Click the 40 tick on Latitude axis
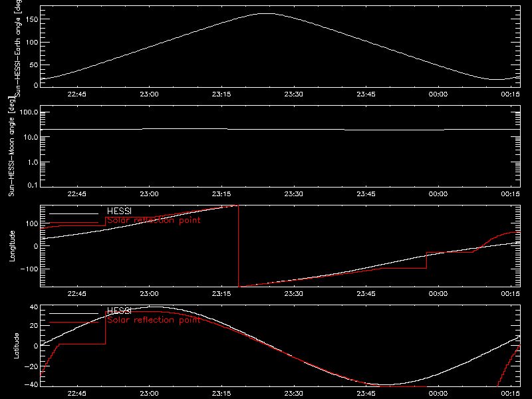The image size is (532, 399). coord(34,307)
